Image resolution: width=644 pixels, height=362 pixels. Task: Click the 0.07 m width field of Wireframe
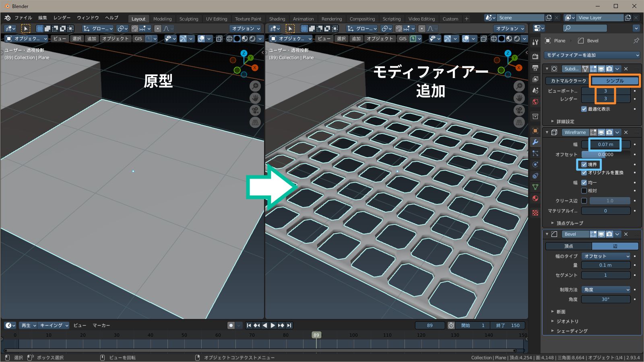[606, 144]
